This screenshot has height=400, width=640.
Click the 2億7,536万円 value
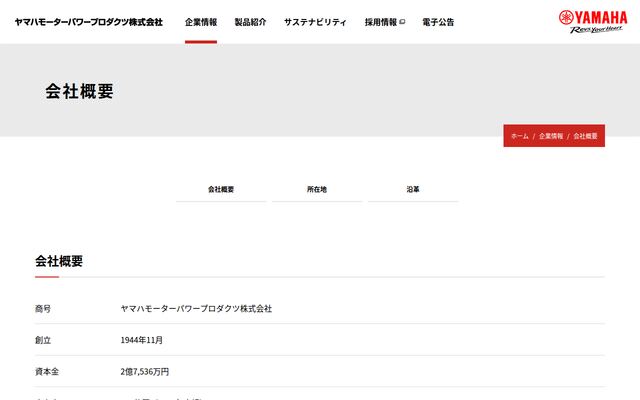click(144, 371)
